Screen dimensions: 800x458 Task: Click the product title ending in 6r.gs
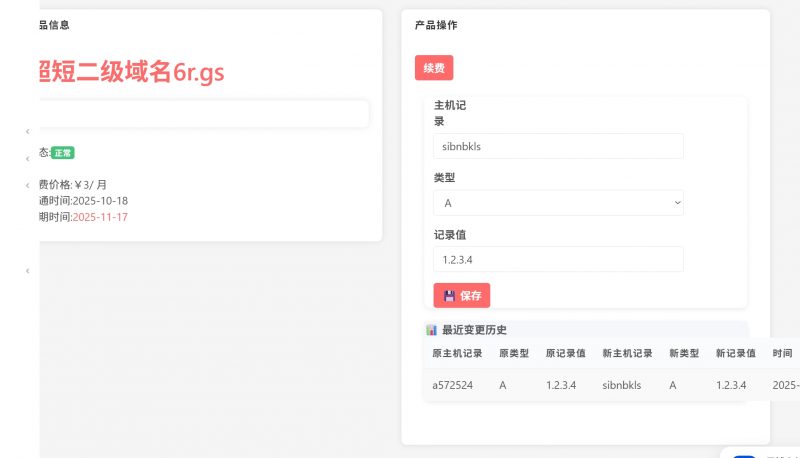coord(130,71)
